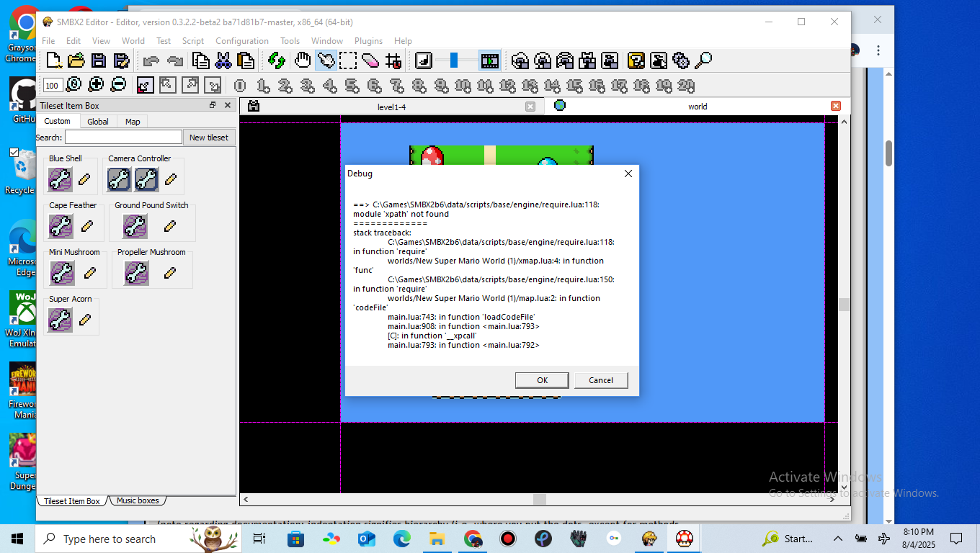Edit the Blue Shell tileset with its pencil
980x553 pixels.
(x=84, y=179)
